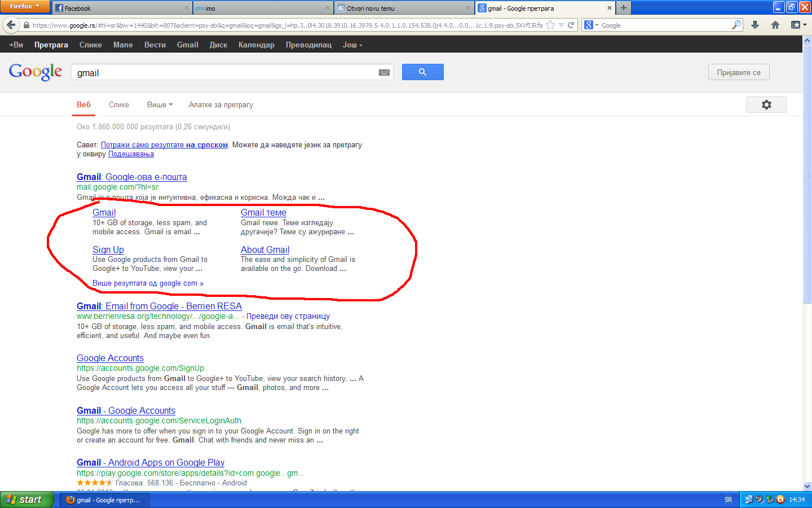The image size is (812, 508).
Task: Click the blue Google search button
Action: click(423, 72)
